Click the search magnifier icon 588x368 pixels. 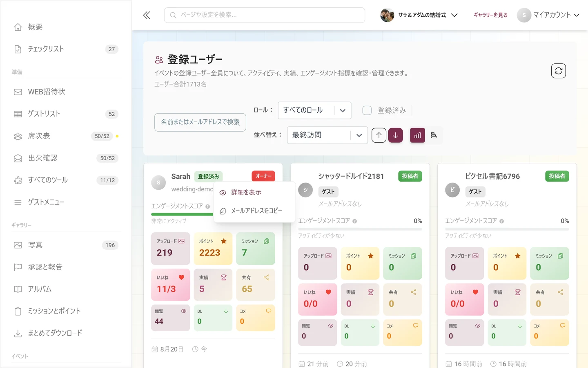(173, 15)
